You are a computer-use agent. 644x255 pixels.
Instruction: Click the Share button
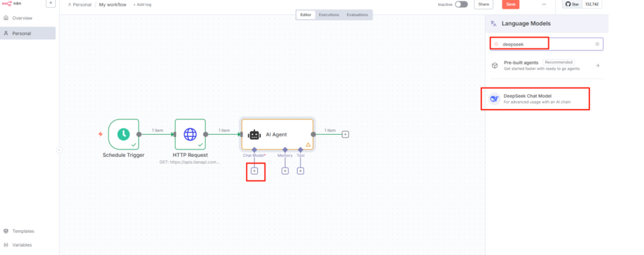[x=483, y=4]
